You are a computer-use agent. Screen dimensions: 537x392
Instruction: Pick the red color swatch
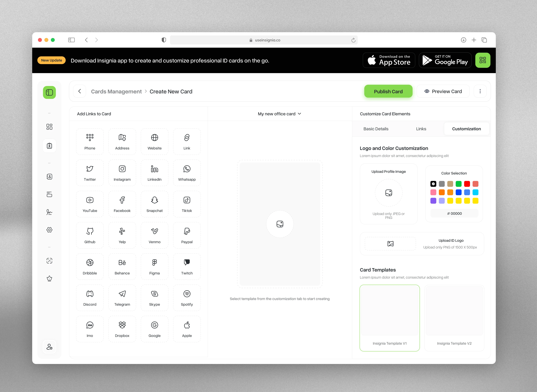point(467,184)
